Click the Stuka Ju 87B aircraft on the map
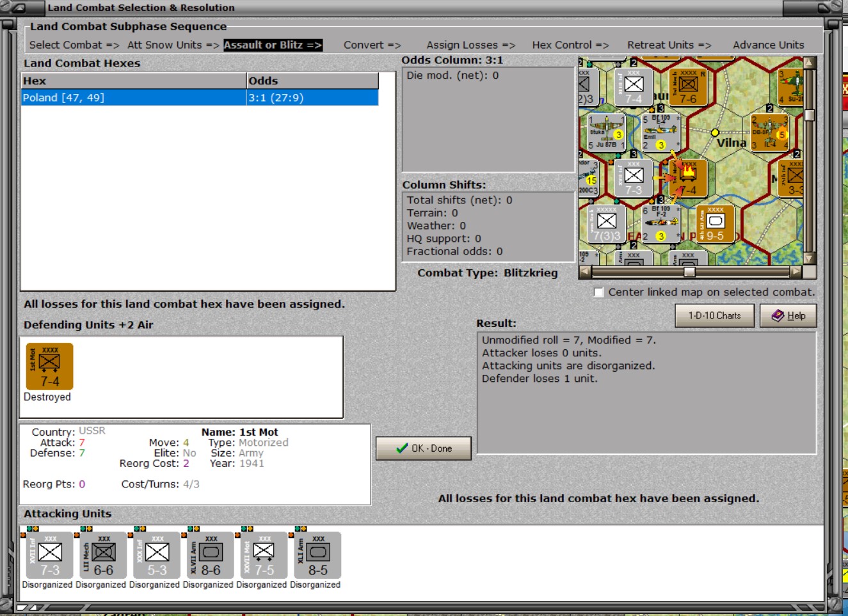Screen dimensions: 848x616 tap(607, 132)
